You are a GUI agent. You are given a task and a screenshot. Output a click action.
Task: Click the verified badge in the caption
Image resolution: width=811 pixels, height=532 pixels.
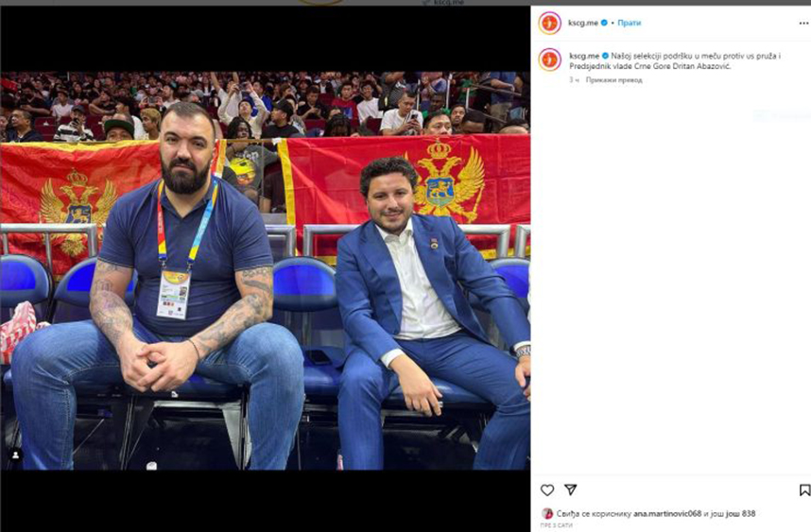pos(605,56)
